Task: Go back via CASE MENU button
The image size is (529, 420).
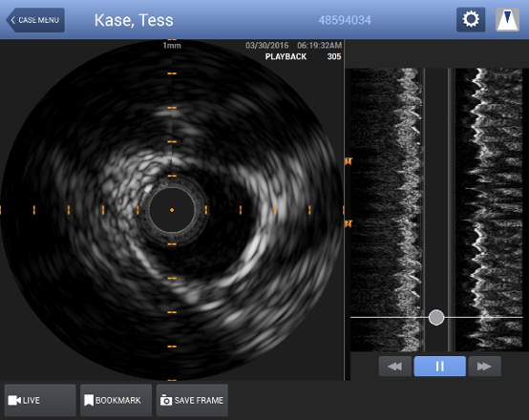Action: [35, 20]
